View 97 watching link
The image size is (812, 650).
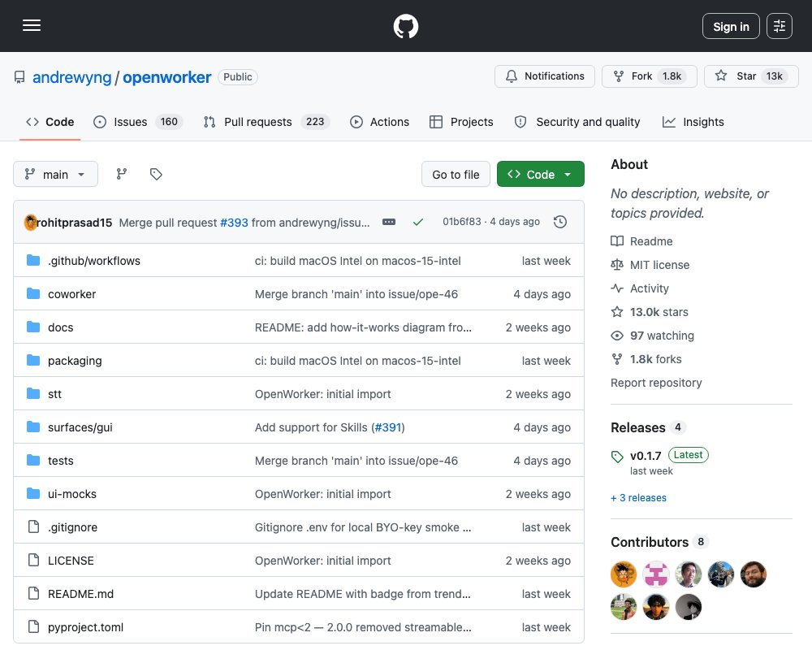[x=662, y=336]
